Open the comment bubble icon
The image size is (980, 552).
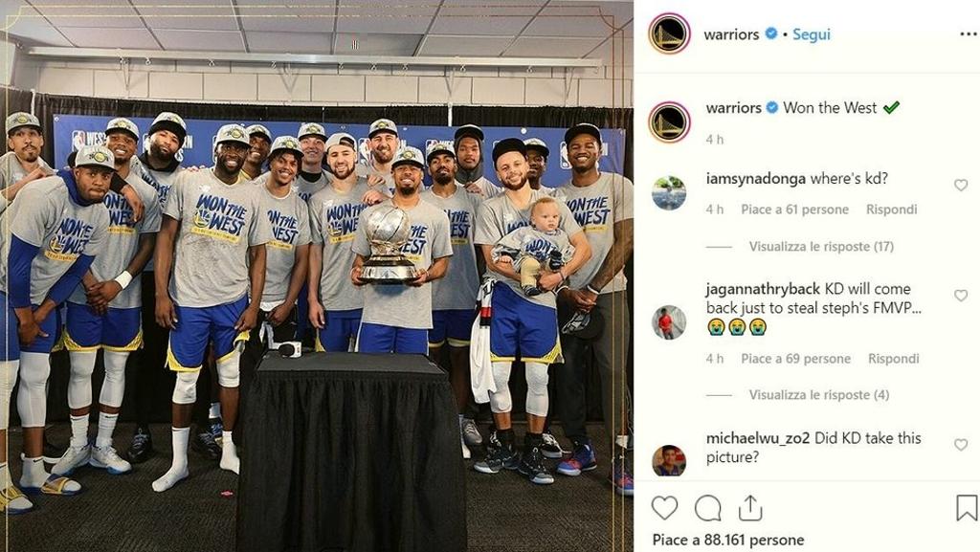(x=708, y=508)
